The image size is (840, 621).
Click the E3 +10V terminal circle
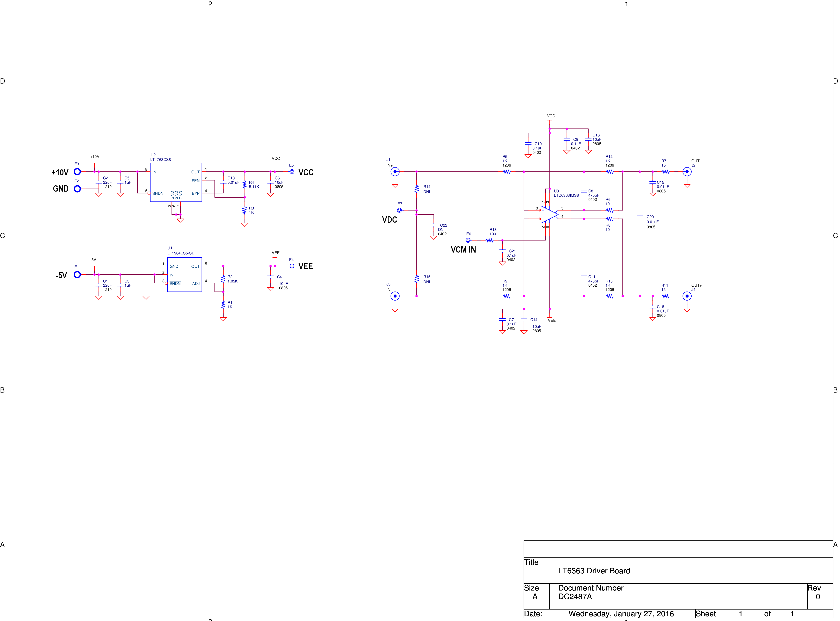[77, 172]
